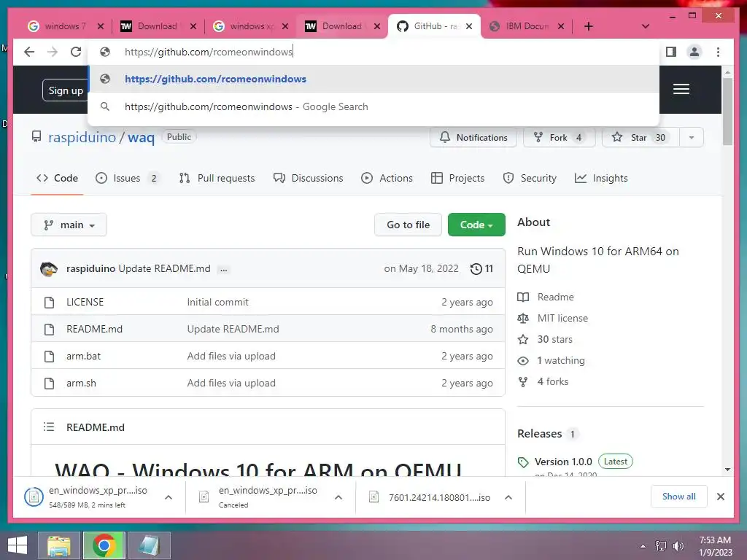Open the Windows Start button
This screenshot has height=560, width=747.
point(18,545)
